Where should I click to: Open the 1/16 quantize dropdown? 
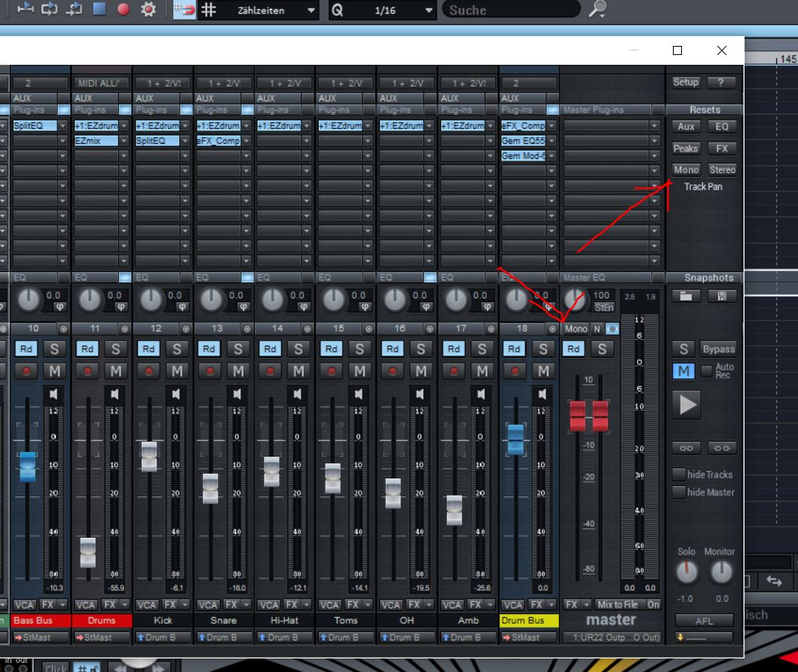(x=429, y=11)
